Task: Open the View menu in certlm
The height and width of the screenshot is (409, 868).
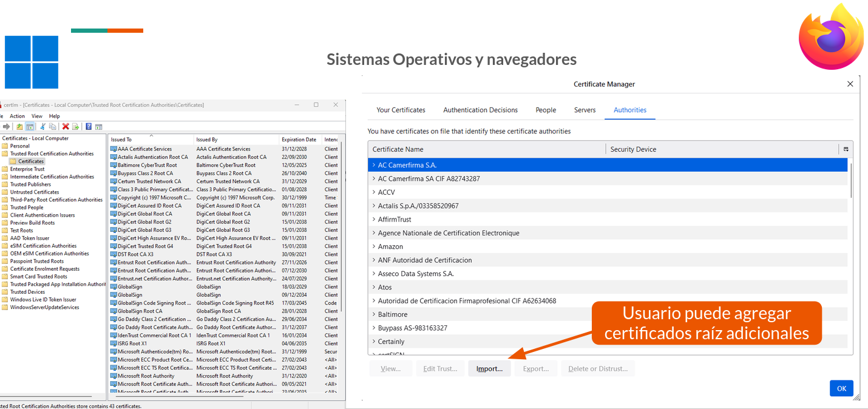Action: tap(37, 116)
